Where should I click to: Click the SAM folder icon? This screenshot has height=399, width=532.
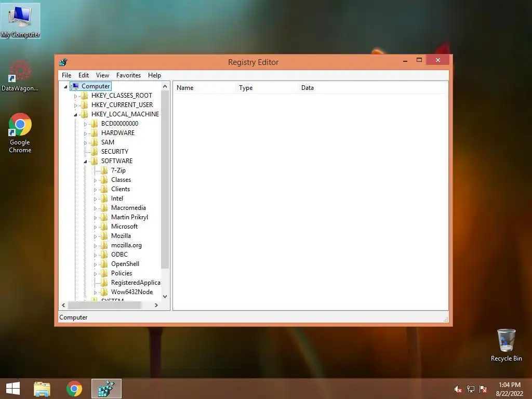pyautogui.click(x=95, y=142)
